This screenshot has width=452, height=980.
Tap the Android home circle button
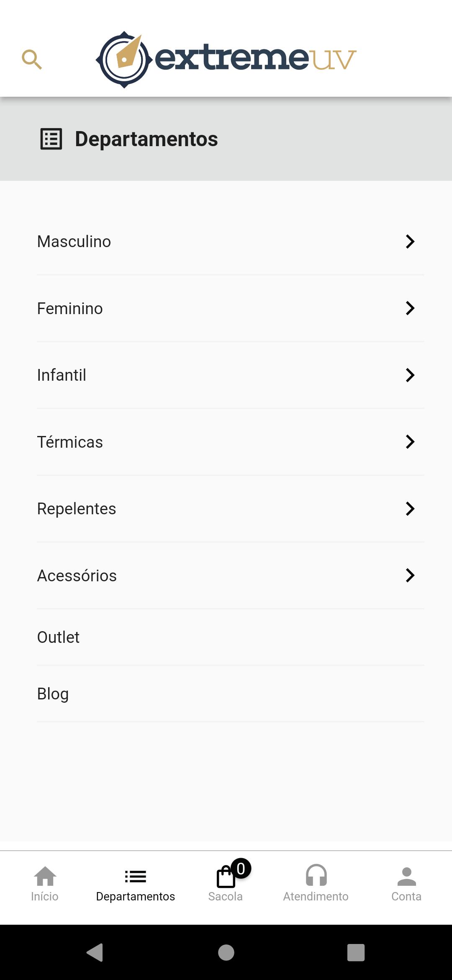[226, 952]
